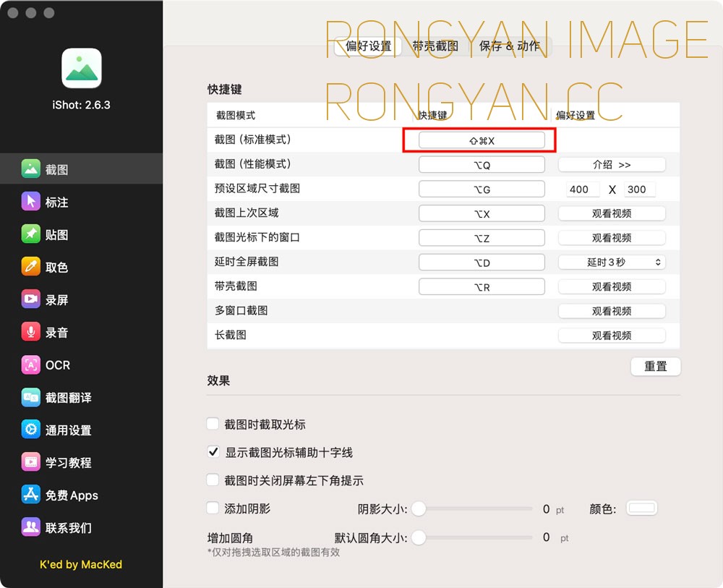
Task: Click 观看视频 for 截图光标下的窗口
Action: [612, 237]
